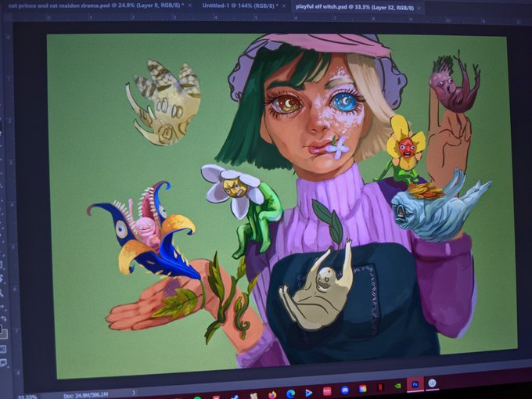Open Netflix from the taskbar
Image resolution: width=532 pixels, height=399 pixels.
click(380, 387)
